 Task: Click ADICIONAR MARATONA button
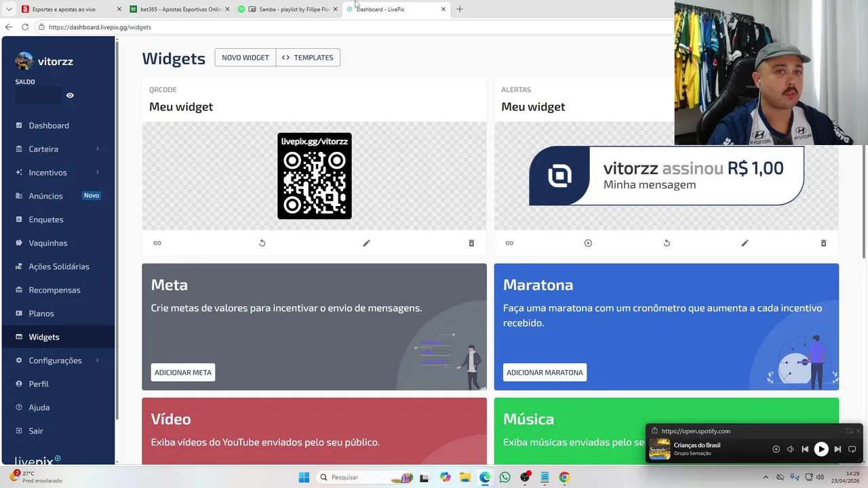545,372
